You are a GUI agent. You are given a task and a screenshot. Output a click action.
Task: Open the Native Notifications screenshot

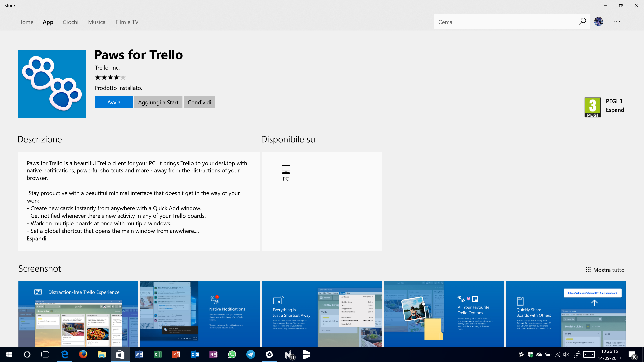pos(200,314)
